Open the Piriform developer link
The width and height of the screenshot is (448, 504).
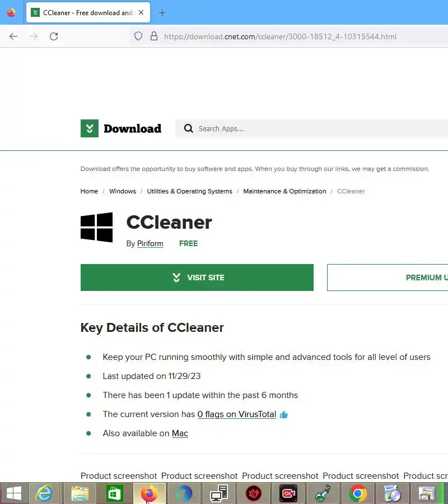[x=150, y=244]
